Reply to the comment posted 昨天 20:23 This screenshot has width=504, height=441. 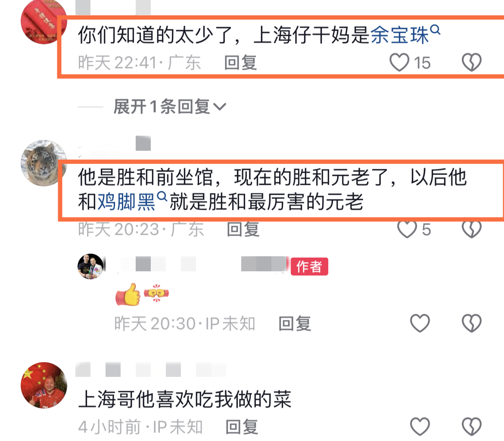pyautogui.click(x=243, y=230)
